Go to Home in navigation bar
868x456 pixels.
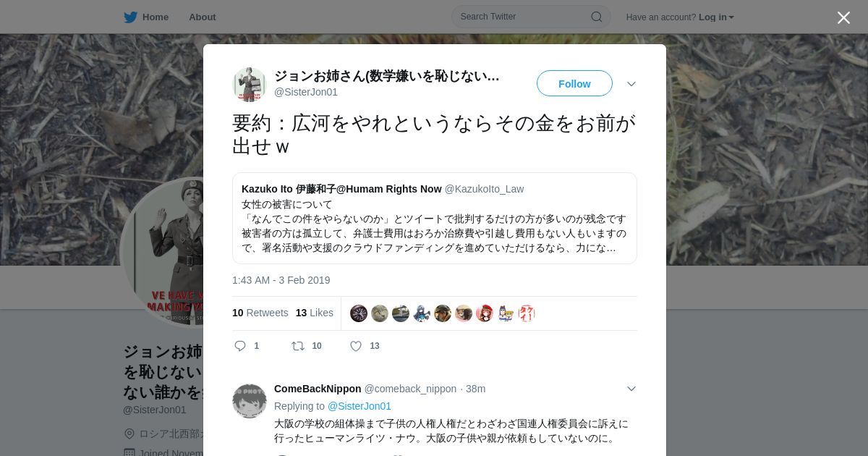156,17
